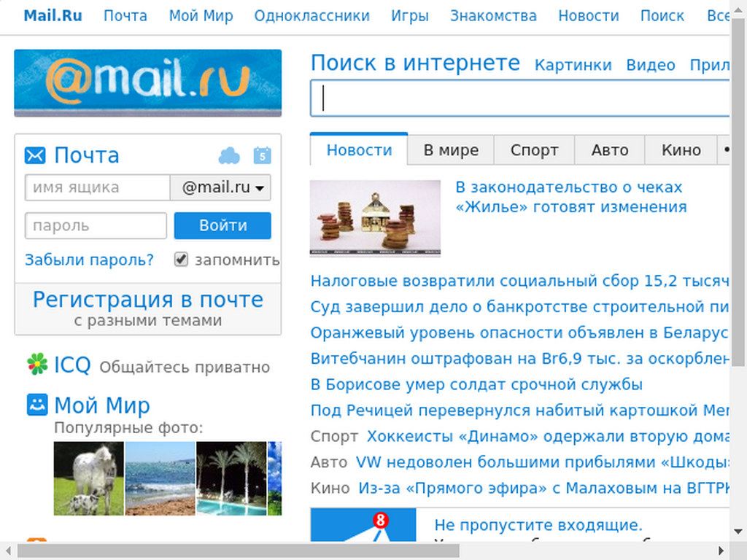Open headline VW недоволен большими прибылями
The height and width of the screenshot is (560, 747).
pyautogui.click(x=543, y=462)
